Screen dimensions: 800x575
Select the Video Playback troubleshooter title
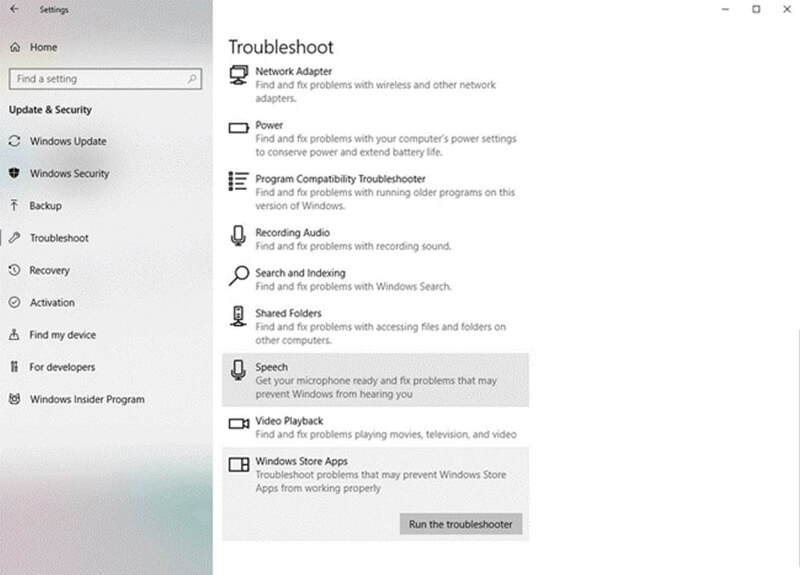coord(289,421)
